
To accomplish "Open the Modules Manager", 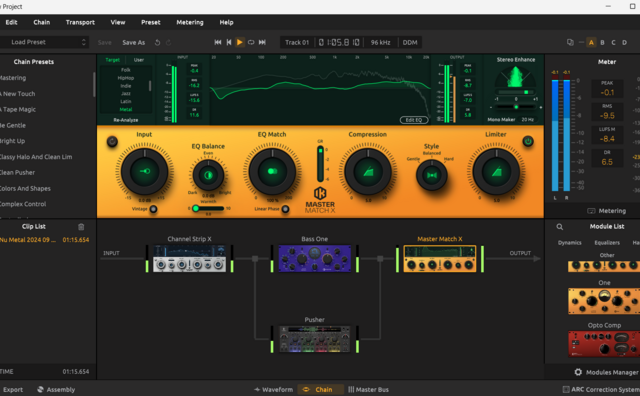I will pyautogui.click(x=608, y=372).
